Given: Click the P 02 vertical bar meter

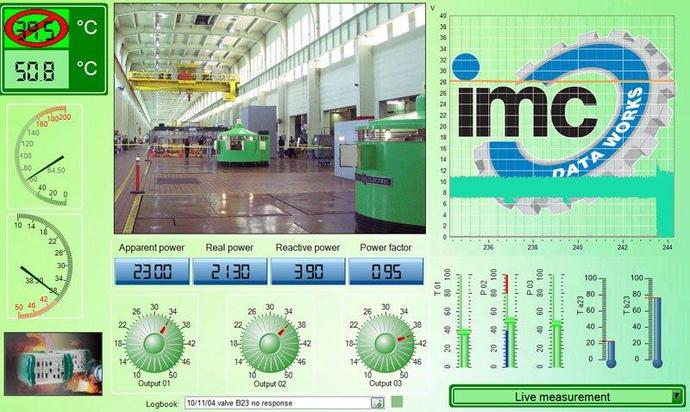Looking at the screenshot, I should [510, 320].
